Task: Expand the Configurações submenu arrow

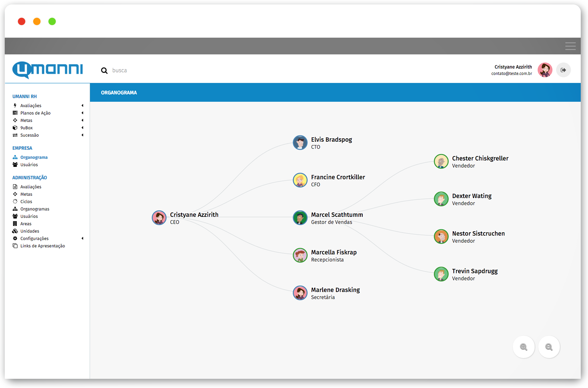Action: 82,238
